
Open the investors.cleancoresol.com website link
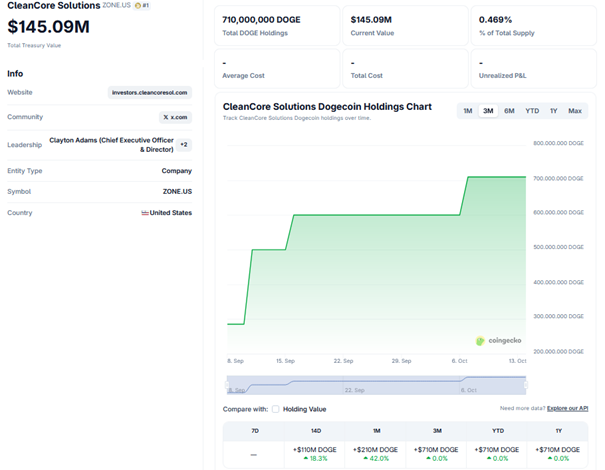[149, 92]
